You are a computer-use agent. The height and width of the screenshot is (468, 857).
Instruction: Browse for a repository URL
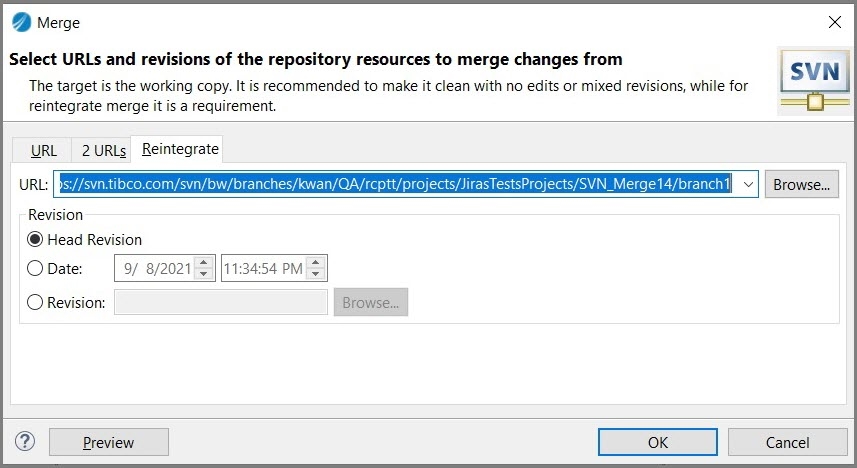[801, 185]
